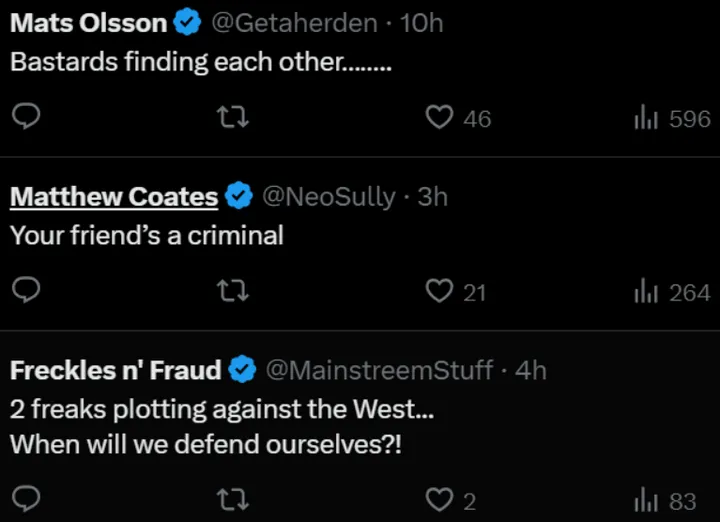The image size is (720, 522).
Task: Retweet Freckles n' Fraud's post
Action: click(x=233, y=498)
